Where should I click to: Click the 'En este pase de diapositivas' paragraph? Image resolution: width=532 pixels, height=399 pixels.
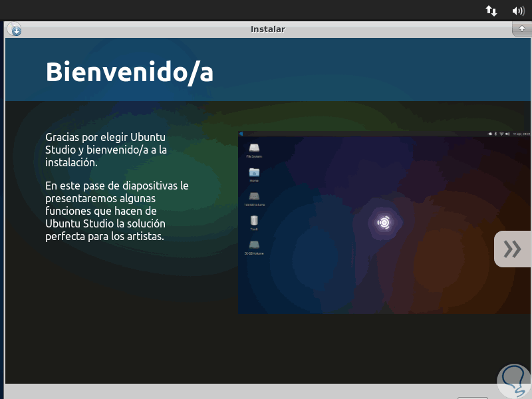pyautogui.click(x=117, y=211)
